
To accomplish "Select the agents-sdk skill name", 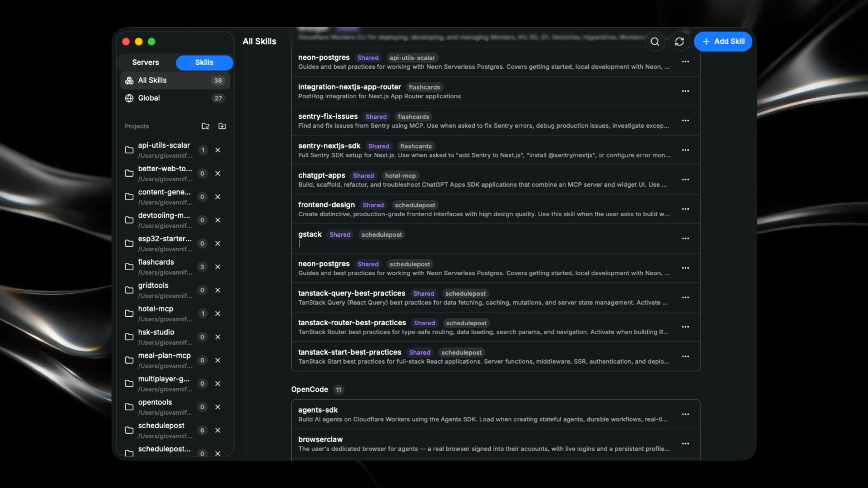I will [318, 410].
